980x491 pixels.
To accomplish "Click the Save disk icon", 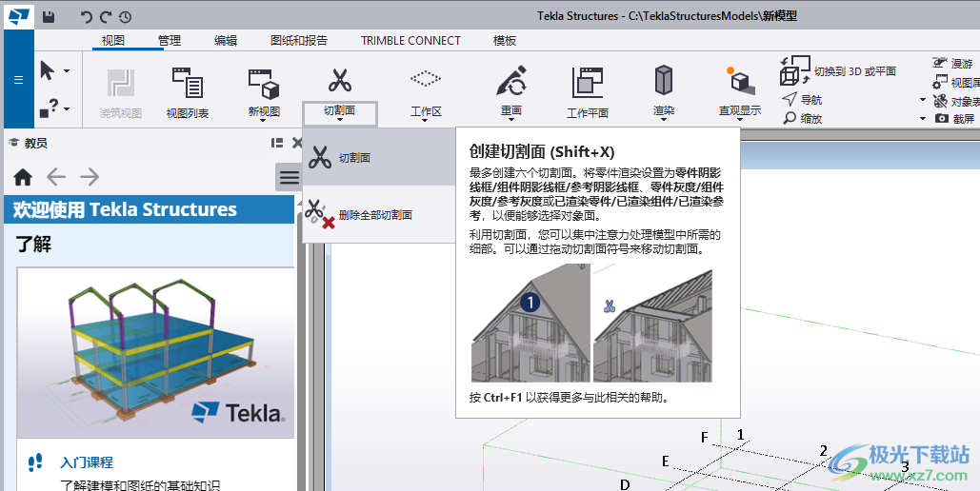I will [x=49, y=17].
